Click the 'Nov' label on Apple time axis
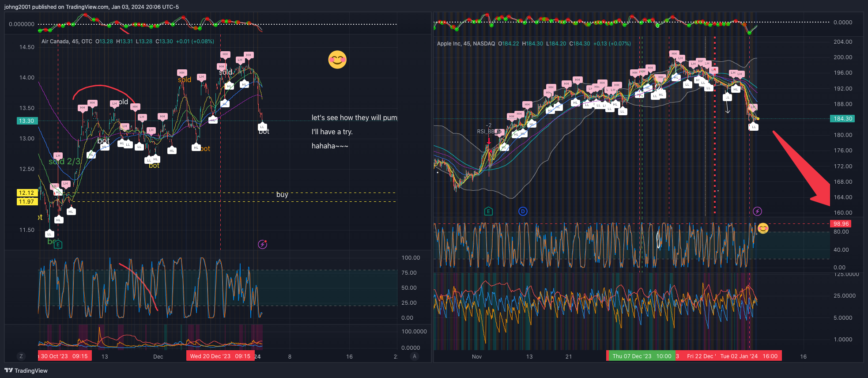Screen dimensions: 868x378 pyautogui.click(x=477, y=357)
